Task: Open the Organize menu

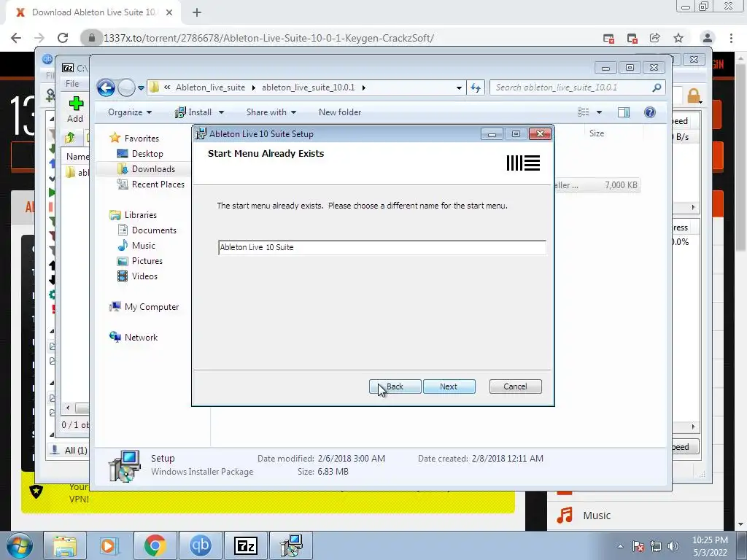Action: pyautogui.click(x=130, y=112)
